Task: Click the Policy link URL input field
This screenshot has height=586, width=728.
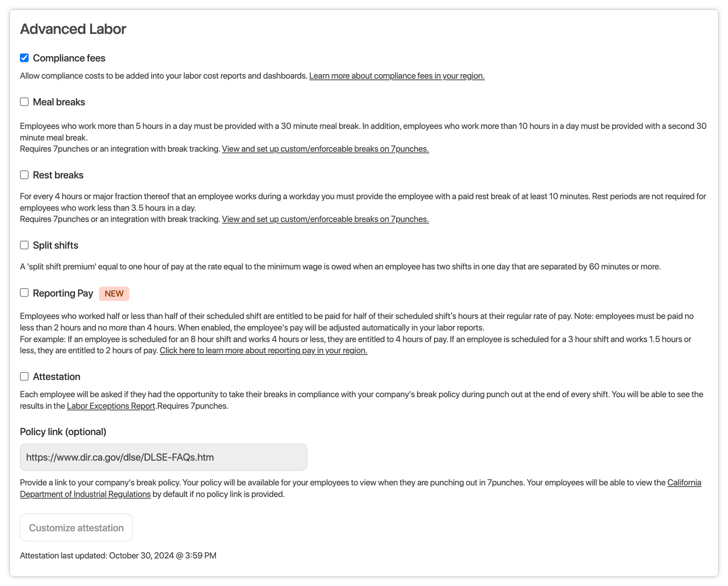Action: pos(164,457)
